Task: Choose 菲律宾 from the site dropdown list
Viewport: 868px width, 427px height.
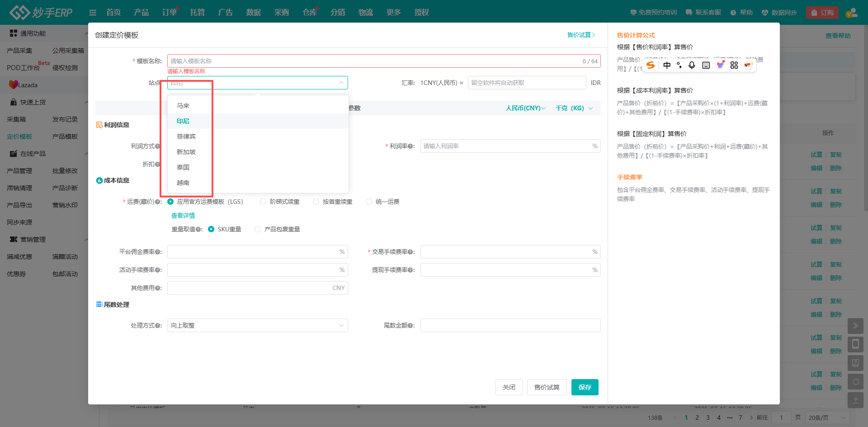Action: 186,136
